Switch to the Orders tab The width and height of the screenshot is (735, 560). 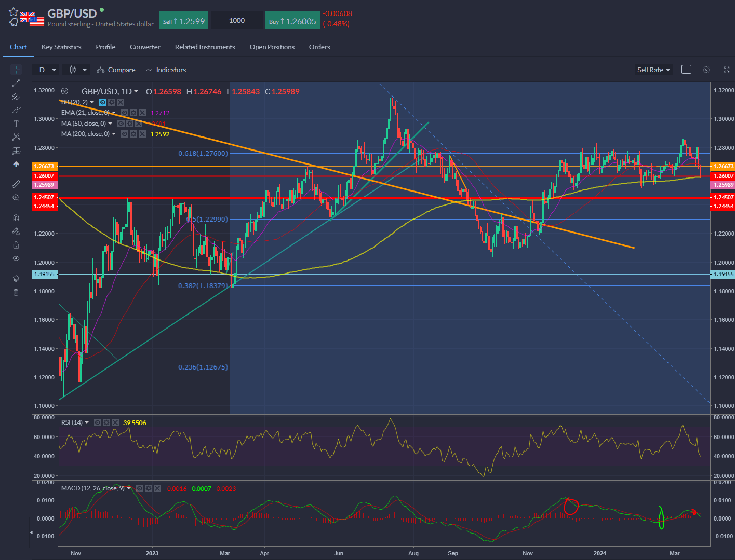click(319, 47)
